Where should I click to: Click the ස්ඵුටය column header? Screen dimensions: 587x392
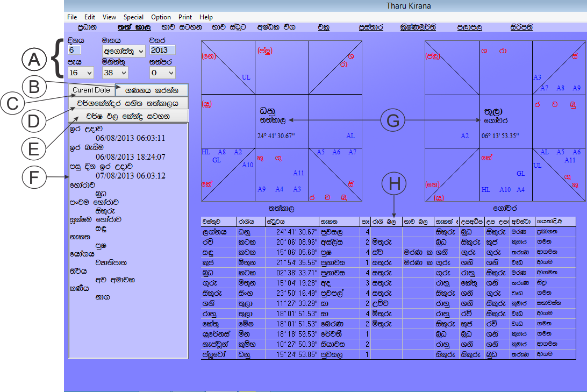292,222
